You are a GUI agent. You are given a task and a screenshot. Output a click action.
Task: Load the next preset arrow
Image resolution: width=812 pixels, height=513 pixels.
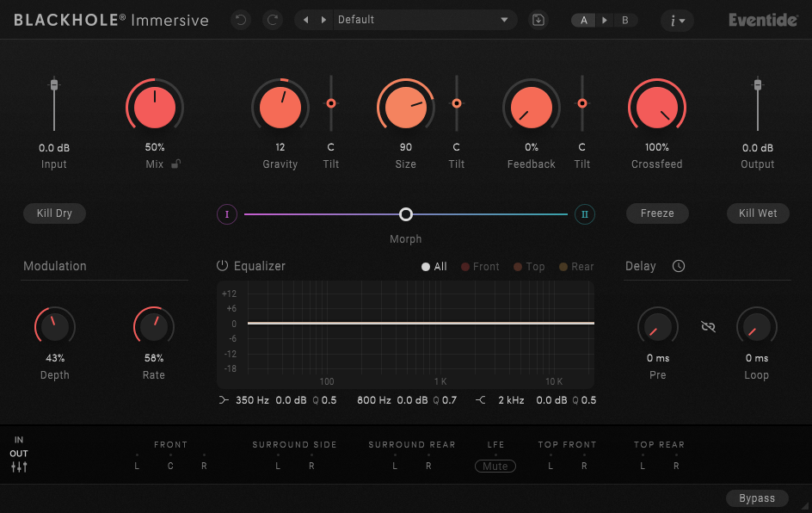(x=323, y=20)
